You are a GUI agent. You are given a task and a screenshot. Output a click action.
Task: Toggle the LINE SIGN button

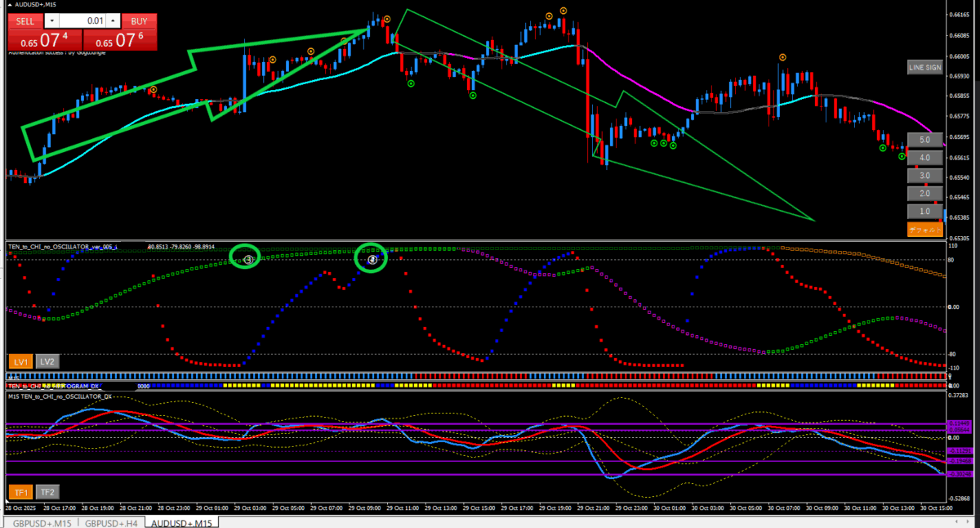click(924, 68)
